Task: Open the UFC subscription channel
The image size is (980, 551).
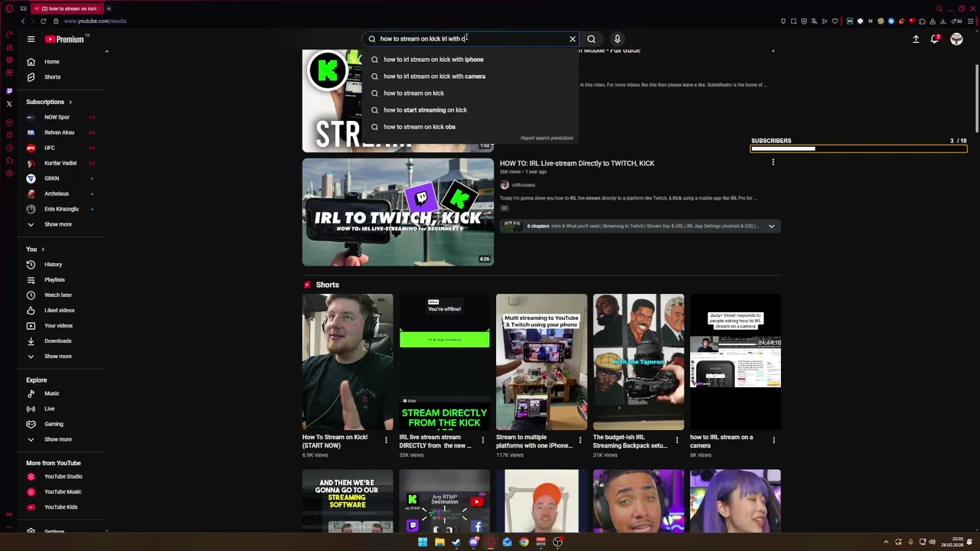Action: point(60,148)
